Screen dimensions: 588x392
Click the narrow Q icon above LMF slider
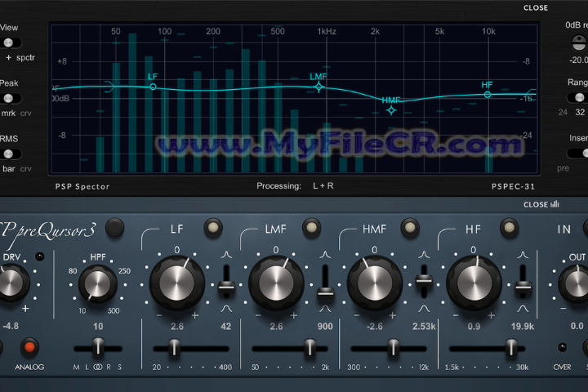pos(325,255)
